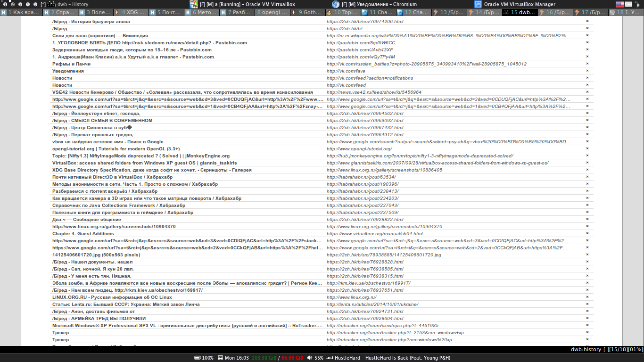The image size is (644, 362).
Task: Click the VirtualBox Manager icon in the top bar
Action: pos(478,4)
